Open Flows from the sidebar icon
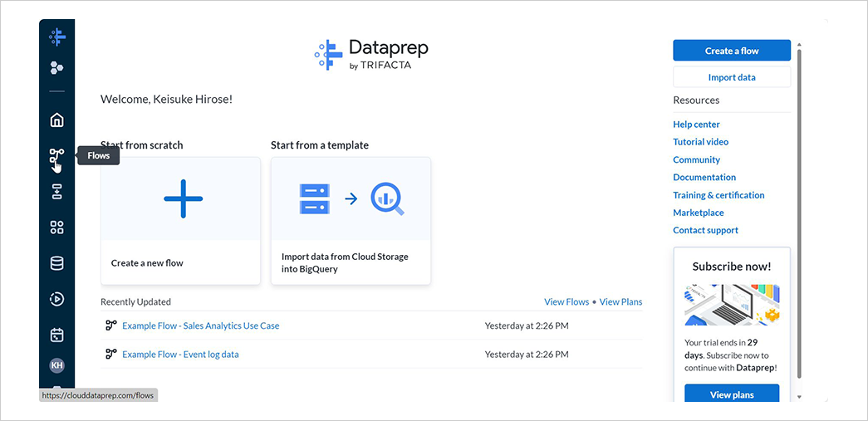Viewport: 868px width, 421px height. coord(56,156)
